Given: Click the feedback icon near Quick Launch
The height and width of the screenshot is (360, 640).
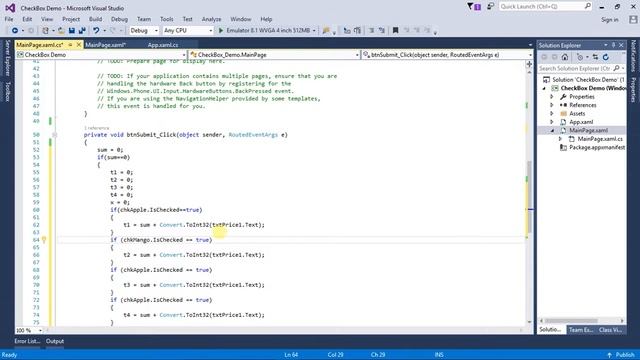Looking at the screenshot, I should click(x=491, y=7).
